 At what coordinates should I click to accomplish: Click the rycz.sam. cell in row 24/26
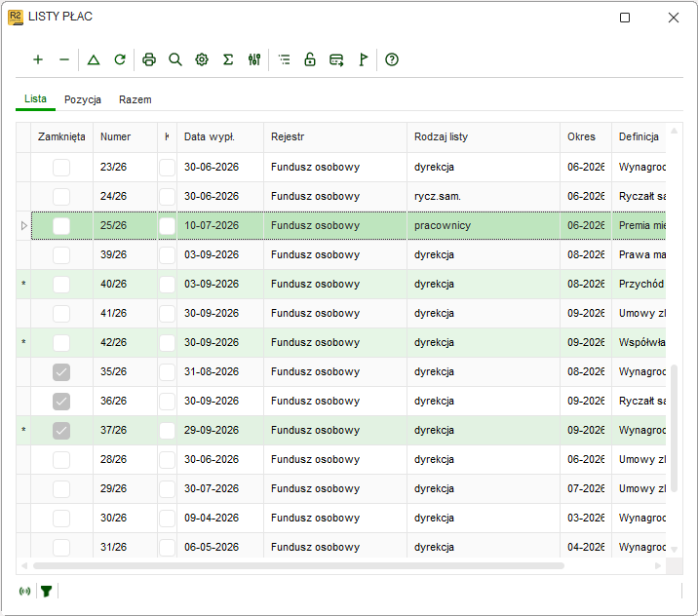tap(484, 196)
